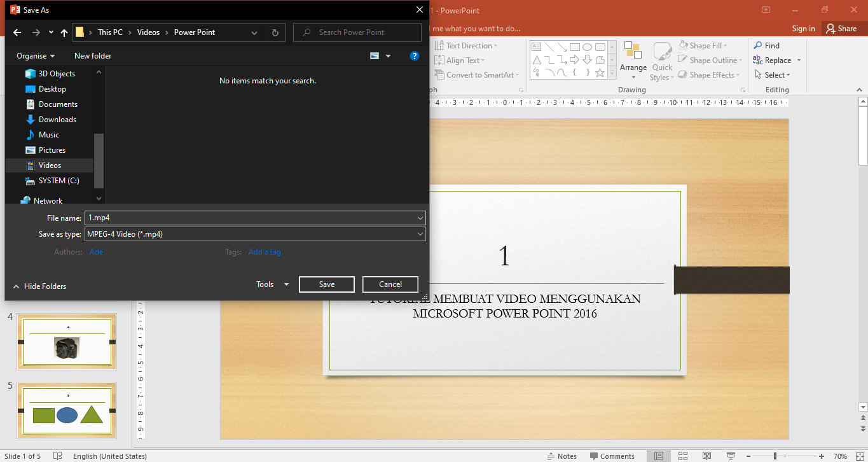Expand the address bar history dropdown

pos(254,32)
